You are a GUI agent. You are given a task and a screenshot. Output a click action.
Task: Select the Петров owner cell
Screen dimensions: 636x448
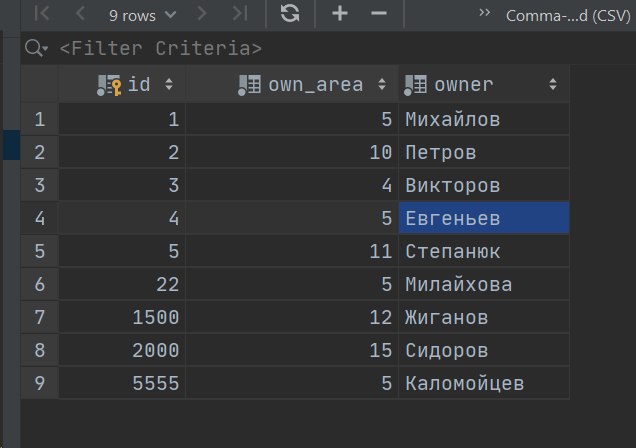coord(484,152)
